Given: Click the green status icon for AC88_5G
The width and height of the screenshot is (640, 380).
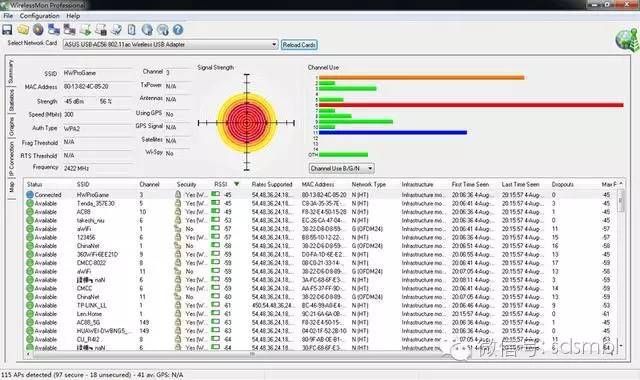Looking at the screenshot, I should [x=30, y=322].
